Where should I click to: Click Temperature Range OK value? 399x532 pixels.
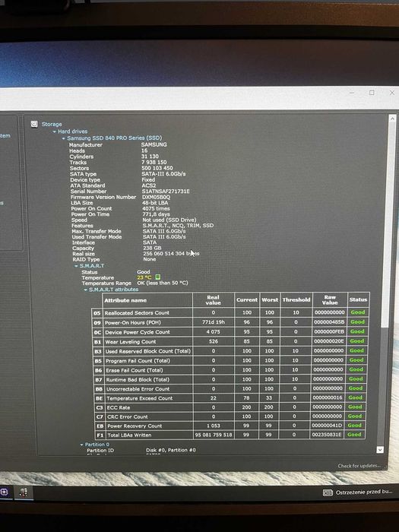(x=163, y=283)
